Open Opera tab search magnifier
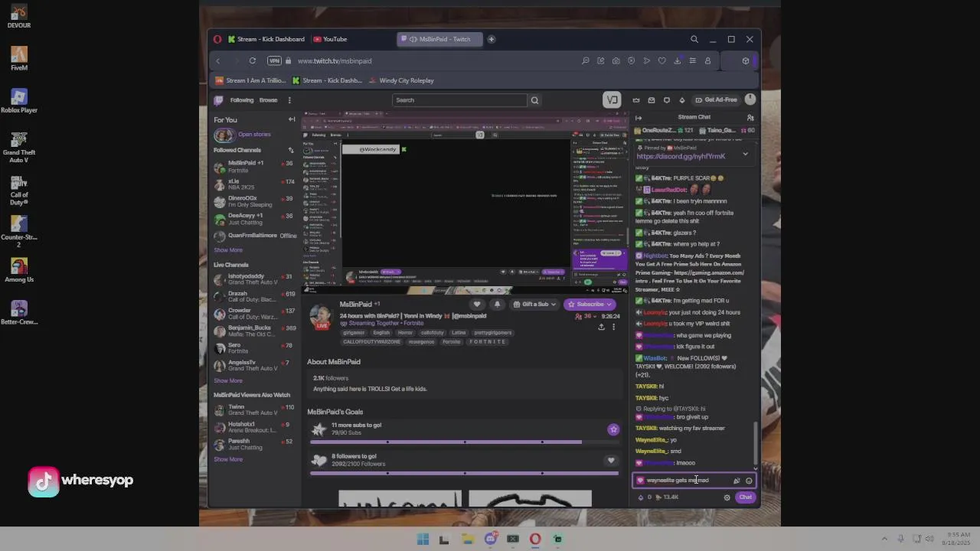 [694, 39]
